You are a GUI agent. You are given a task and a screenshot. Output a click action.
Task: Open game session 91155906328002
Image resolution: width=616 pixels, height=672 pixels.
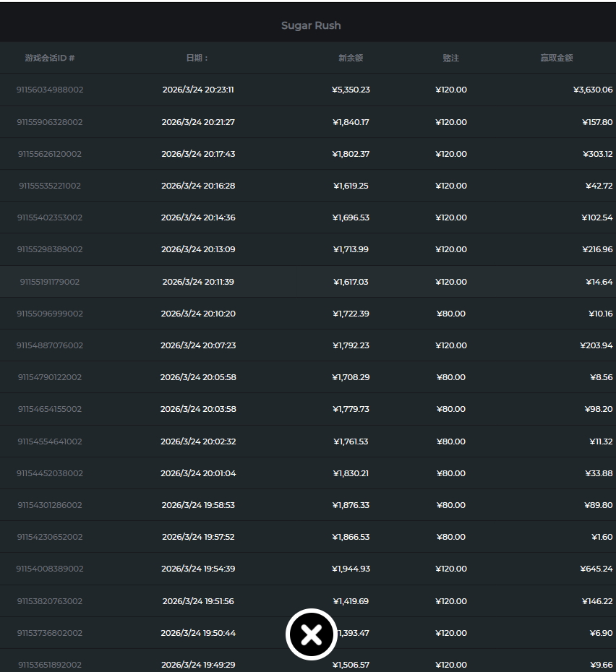(x=50, y=122)
